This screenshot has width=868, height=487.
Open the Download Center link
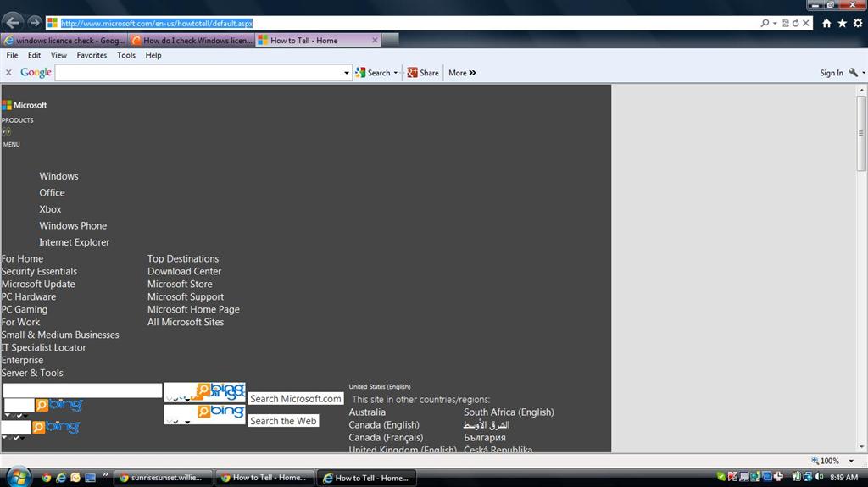click(x=184, y=271)
